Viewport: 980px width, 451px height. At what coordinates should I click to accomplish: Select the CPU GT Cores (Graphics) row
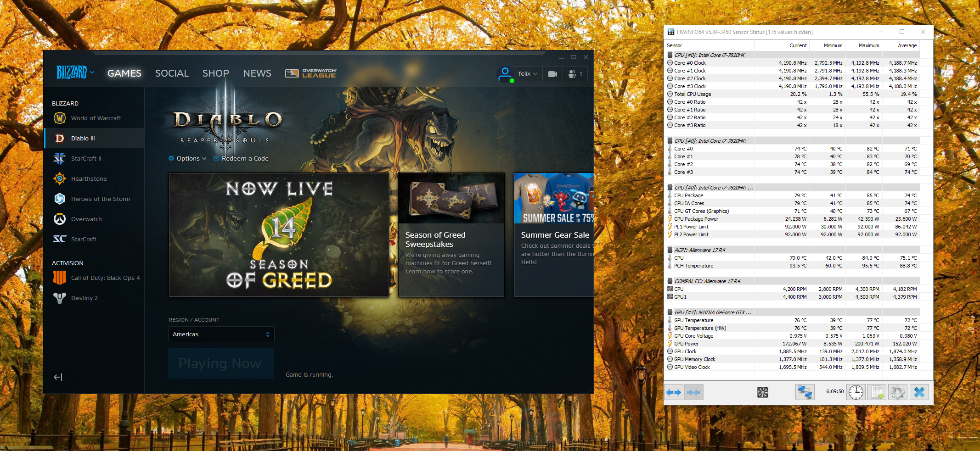point(792,211)
